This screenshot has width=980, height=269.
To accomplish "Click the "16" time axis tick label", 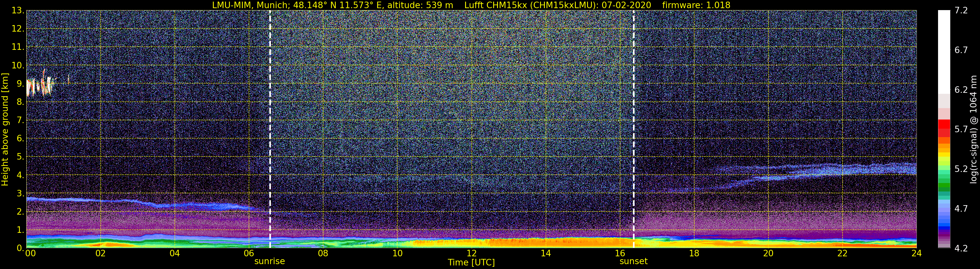I will coord(620,253).
